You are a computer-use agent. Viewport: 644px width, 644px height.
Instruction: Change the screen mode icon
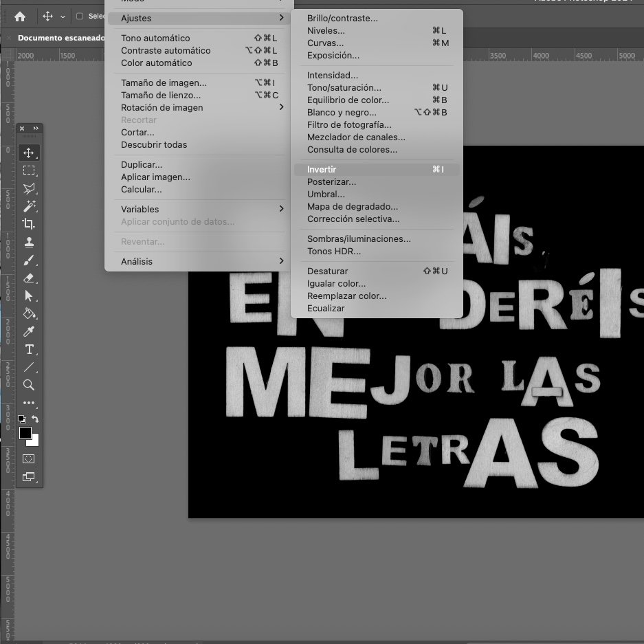pos(29,477)
